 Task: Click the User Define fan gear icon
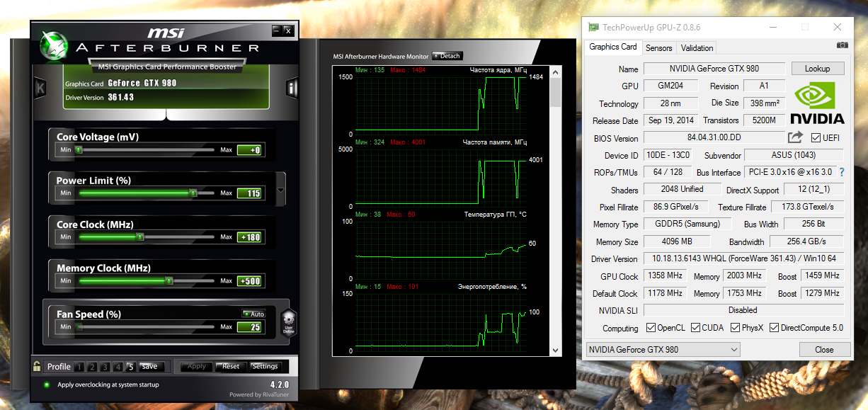point(288,323)
